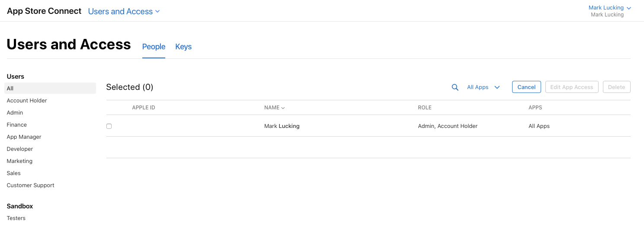Click the All Apps cell in the table
644x233 pixels.
pyautogui.click(x=539, y=126)
